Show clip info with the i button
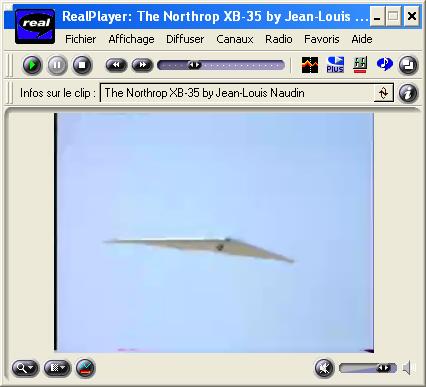Screen dimensions: 426x387 point(408,93)
